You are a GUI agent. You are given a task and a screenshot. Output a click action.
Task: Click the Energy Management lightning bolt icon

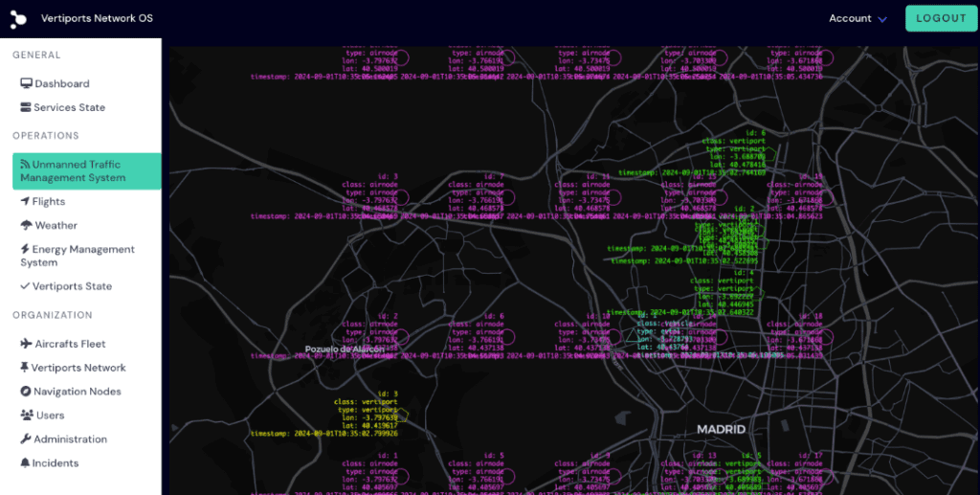pyautogui.click(x=26, y=250)
